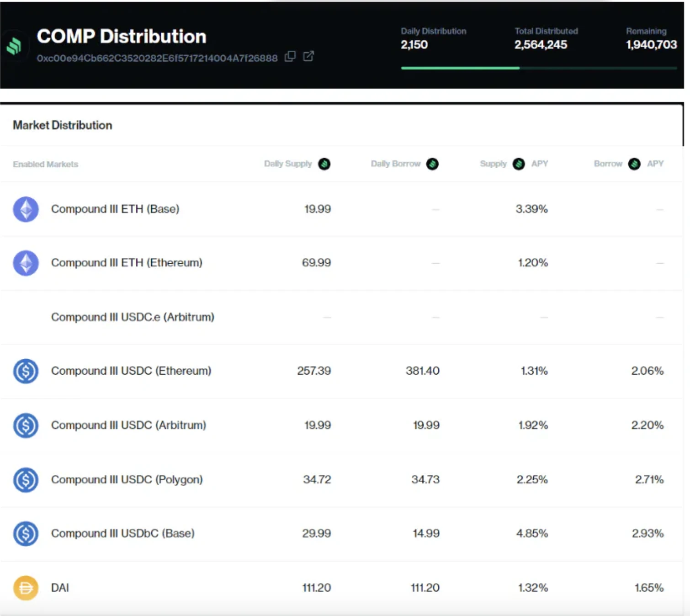This screenshot has width=690, height=616.
Task: Open Compound III USDC.e (Arbitrum) market
Action: [x=133, y=317]
